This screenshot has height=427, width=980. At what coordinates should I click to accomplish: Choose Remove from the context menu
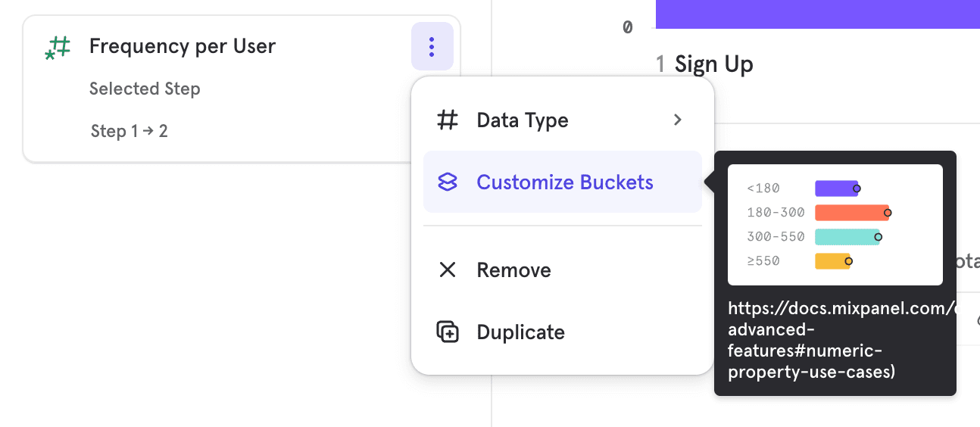[513, 270]
